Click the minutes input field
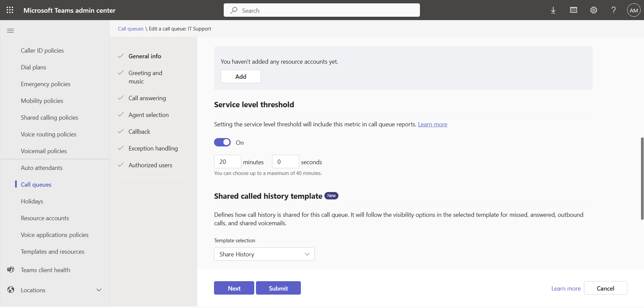Image resolution: width=644 pixels, height=308 pixels. pyautogui.click(x=227, y=162)
